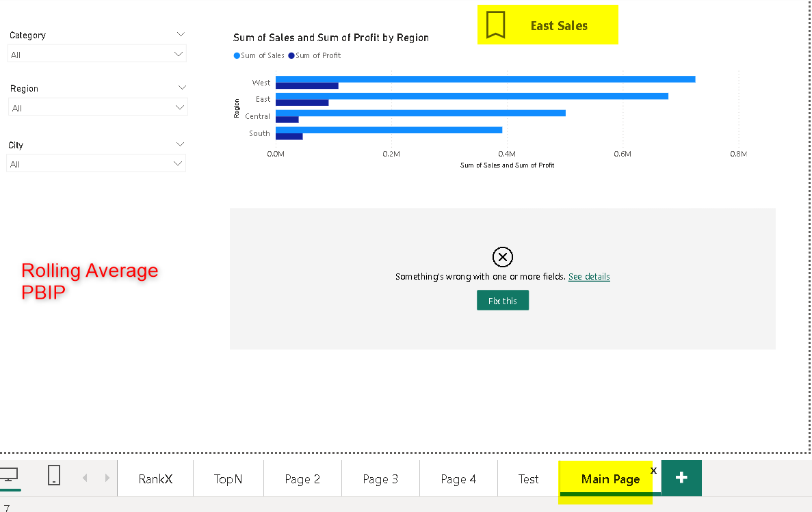Open the See details link
This screenshot has width=812, height=512.
(x=589, y=277)
